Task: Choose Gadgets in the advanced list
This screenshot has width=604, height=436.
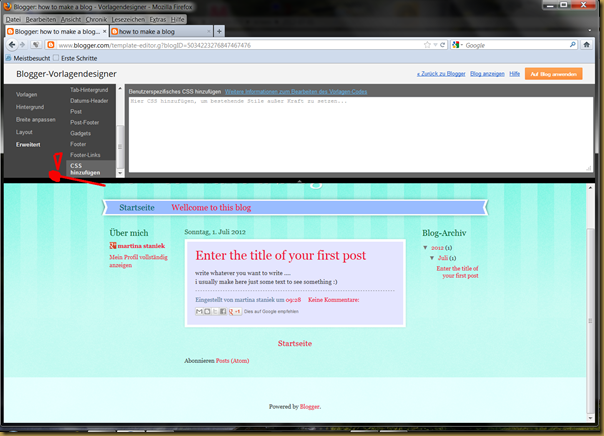Action: (81, 133)
